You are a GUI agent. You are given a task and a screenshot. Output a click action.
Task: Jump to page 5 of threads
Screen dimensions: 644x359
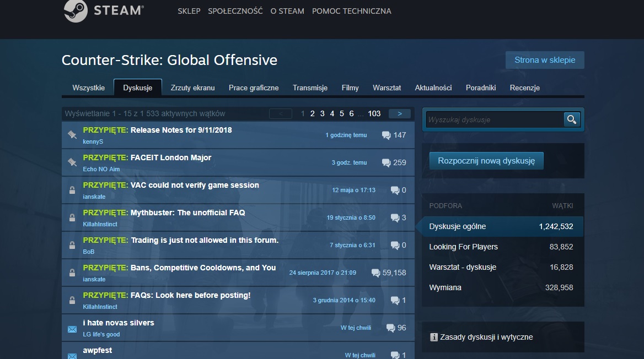pos(342,113)
